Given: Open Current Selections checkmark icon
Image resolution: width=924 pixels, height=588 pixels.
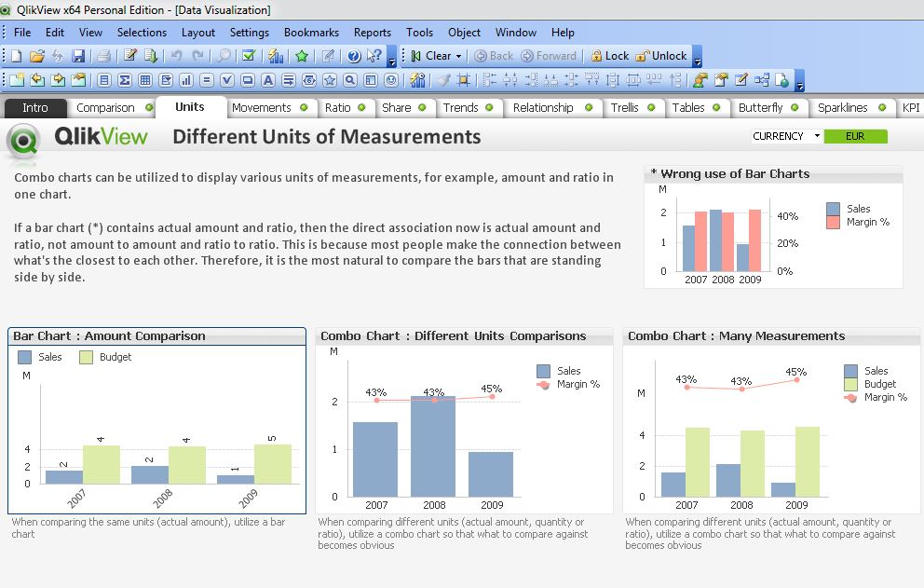Looking at the screenshot, I should click(x=249, y=56).
